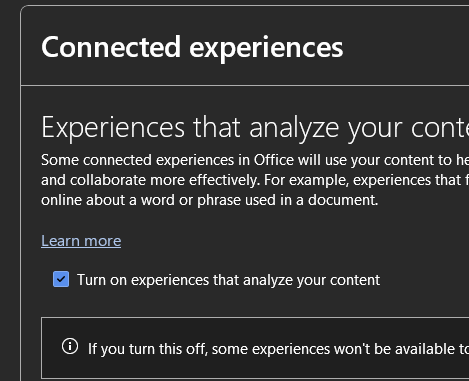Viewport: 469px width, 381px height.
Task: Click the word 'content' in the checkbox label
Action: tap(355, 280)
